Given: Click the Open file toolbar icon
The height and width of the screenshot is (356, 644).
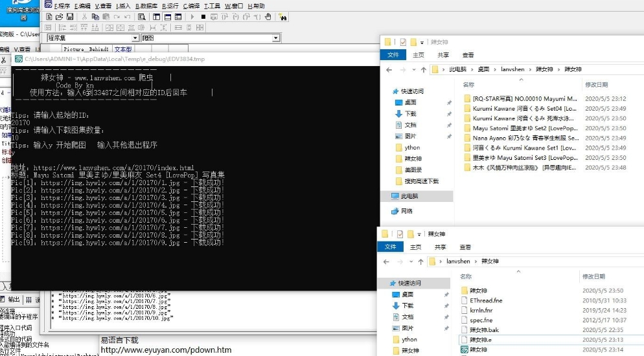Looking at the screenshot, I should point(59,16).
